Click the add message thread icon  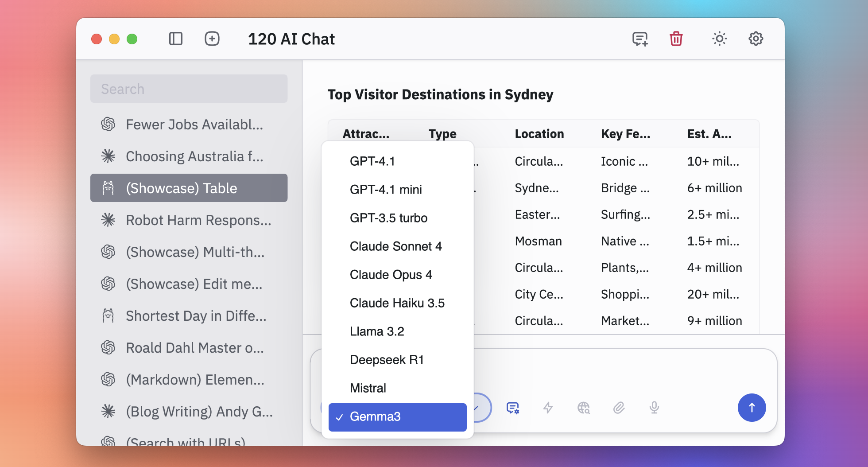pyautogui.click(x=640, y=39)
